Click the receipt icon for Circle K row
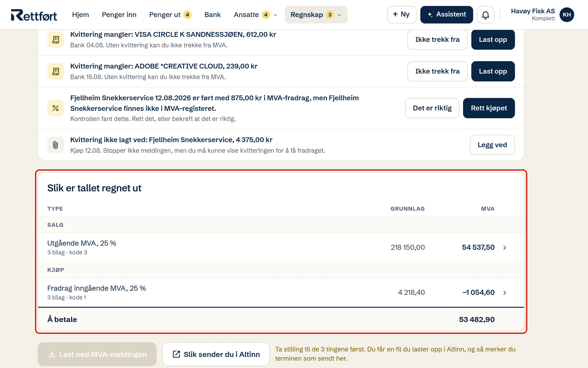This screenshot has width=588, height=368. [56, 39]
